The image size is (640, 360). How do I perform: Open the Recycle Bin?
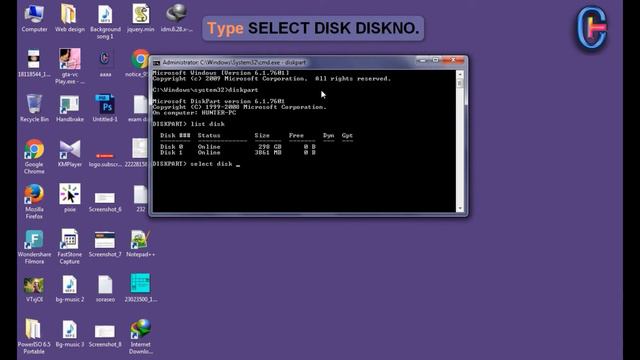[x=34, y=108]
